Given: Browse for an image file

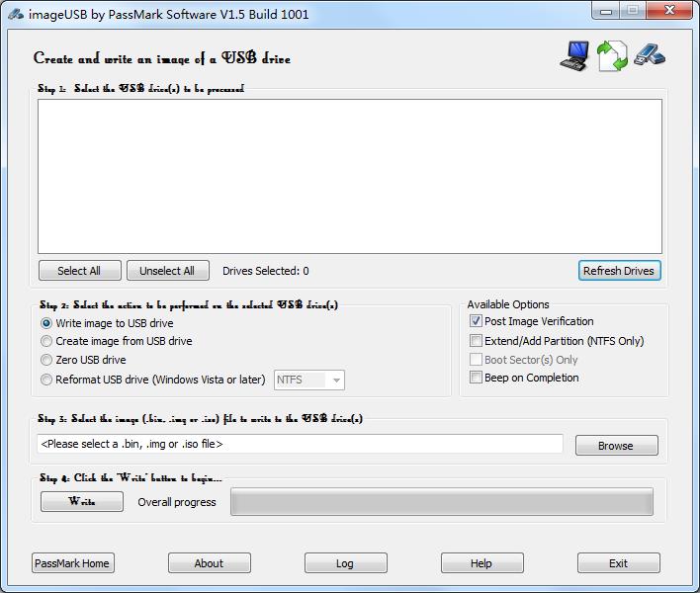Looking at the screenshot, I should tap(617, 446).
